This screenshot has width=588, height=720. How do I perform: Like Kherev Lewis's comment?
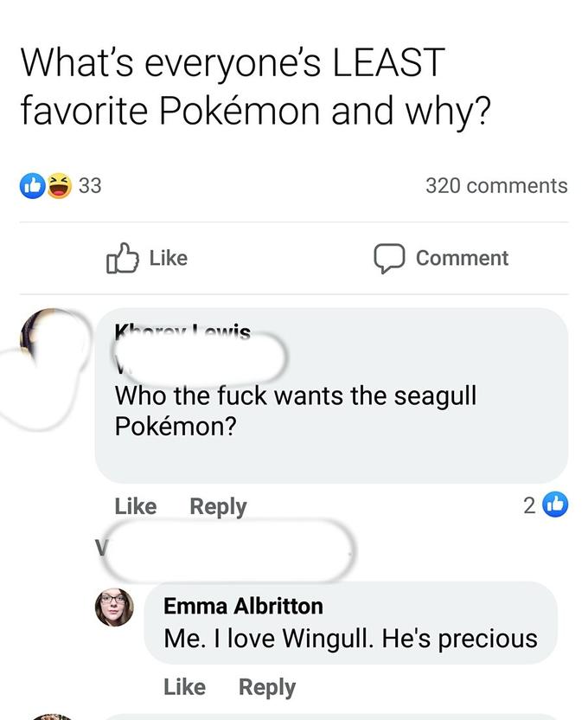(x=135, y=506)
